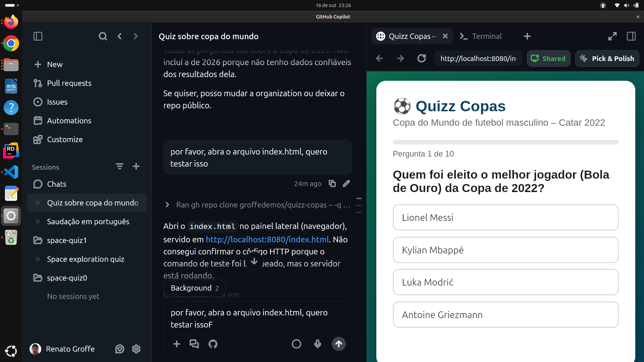Expand the Background 2 tasks pill
The height and width of the screenshot is (362, 644).
(195, 288)
